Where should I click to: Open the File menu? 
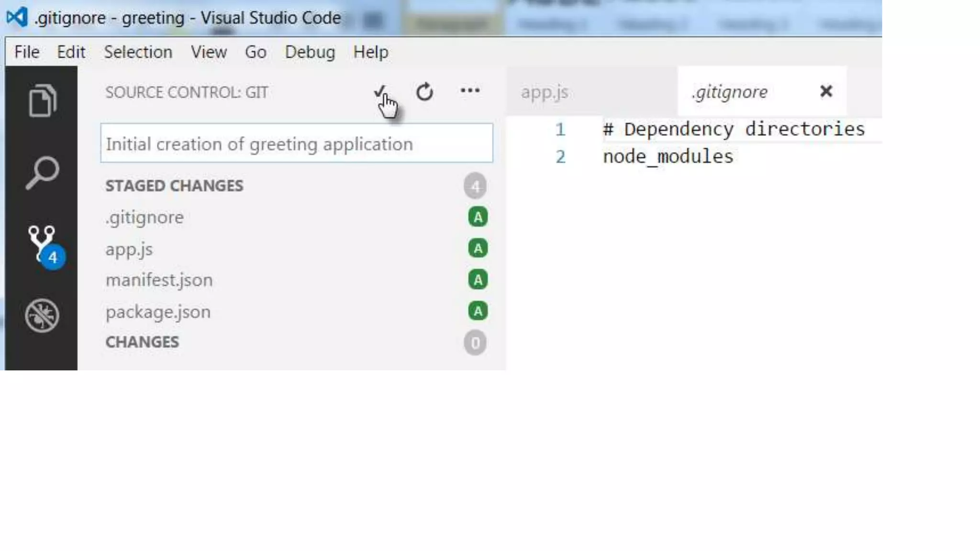pyautogui.click(x=27, y=52)
